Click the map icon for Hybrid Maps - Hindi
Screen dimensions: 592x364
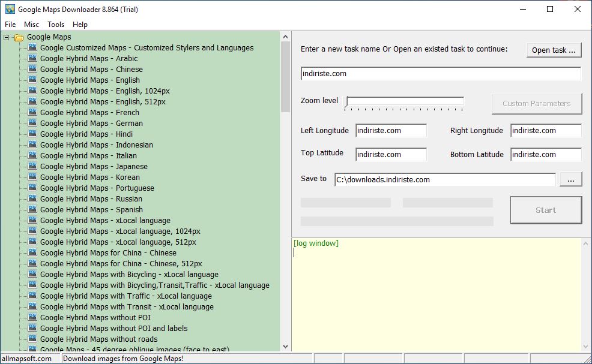tap(32, 134)
